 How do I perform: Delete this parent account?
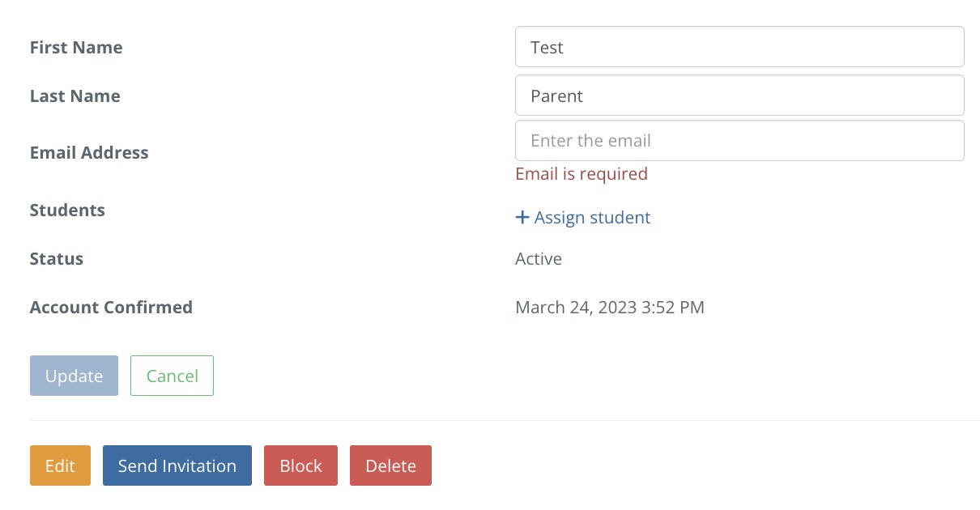pyautogui.click(x=390, y=465)
